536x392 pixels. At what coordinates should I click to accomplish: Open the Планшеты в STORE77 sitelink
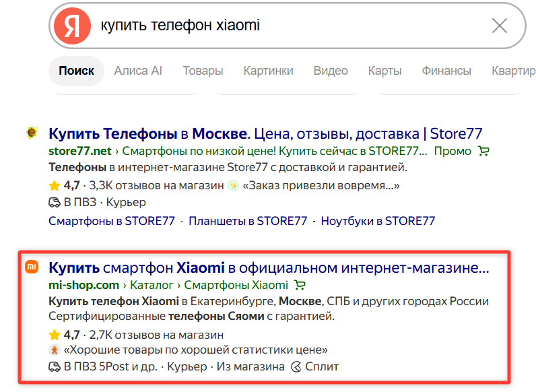tap(248, 221)
